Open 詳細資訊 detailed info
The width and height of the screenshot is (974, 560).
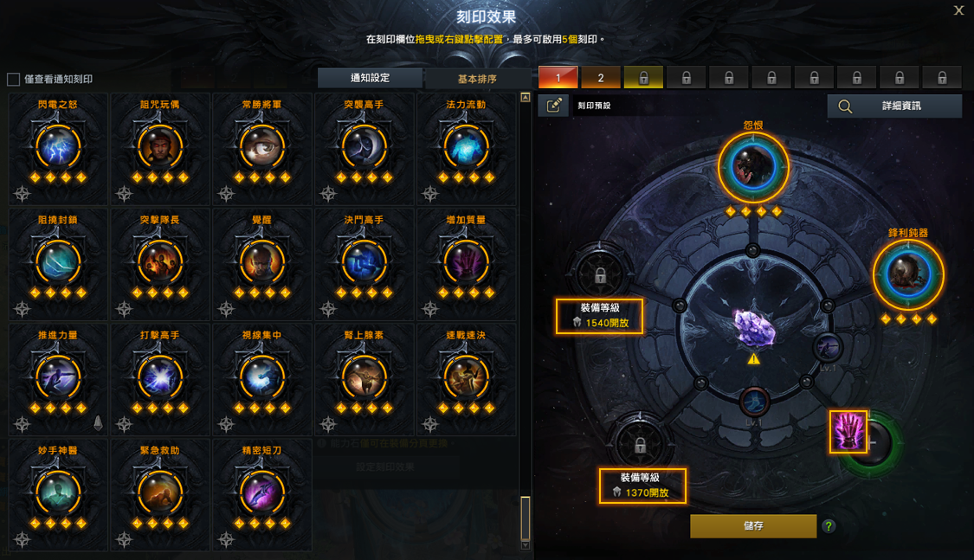tap(894, 106)
